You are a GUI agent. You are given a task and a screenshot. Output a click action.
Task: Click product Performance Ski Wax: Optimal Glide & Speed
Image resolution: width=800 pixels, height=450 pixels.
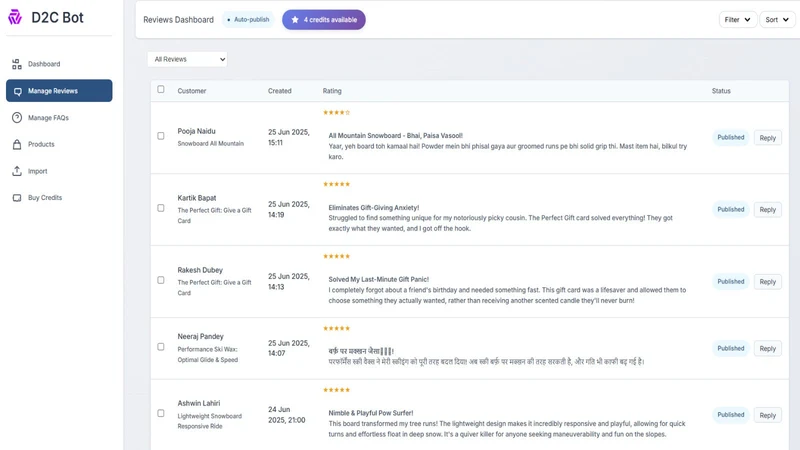(208, 355)
